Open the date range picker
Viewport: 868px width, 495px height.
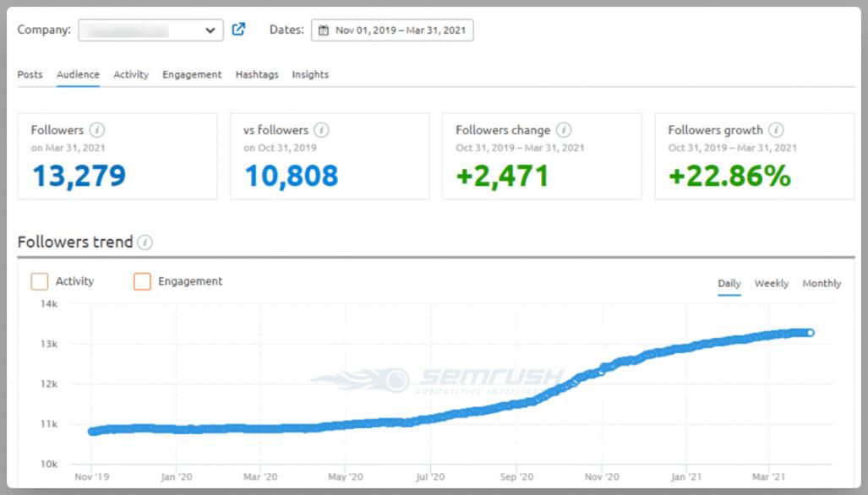point(392,30)
